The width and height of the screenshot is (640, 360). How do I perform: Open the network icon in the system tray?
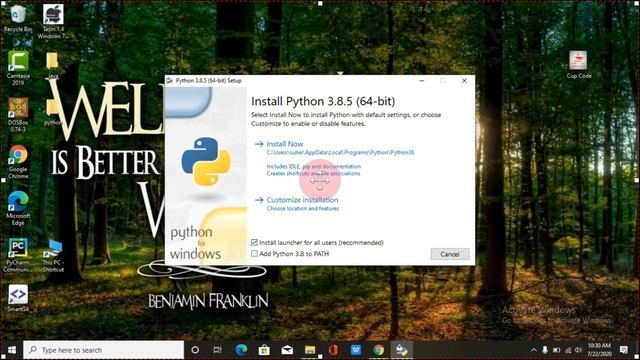tap(568, 350)
